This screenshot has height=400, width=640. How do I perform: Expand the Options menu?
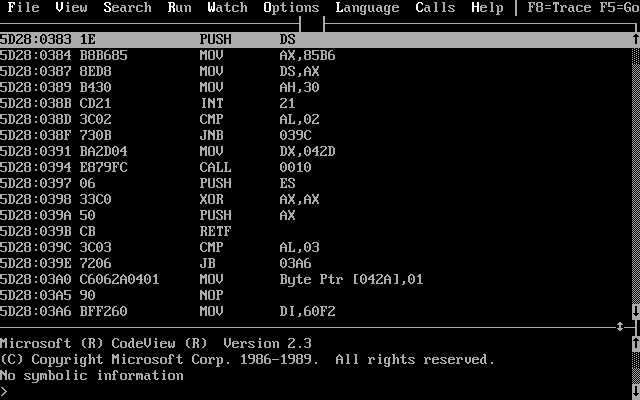(x=291, y=8)
